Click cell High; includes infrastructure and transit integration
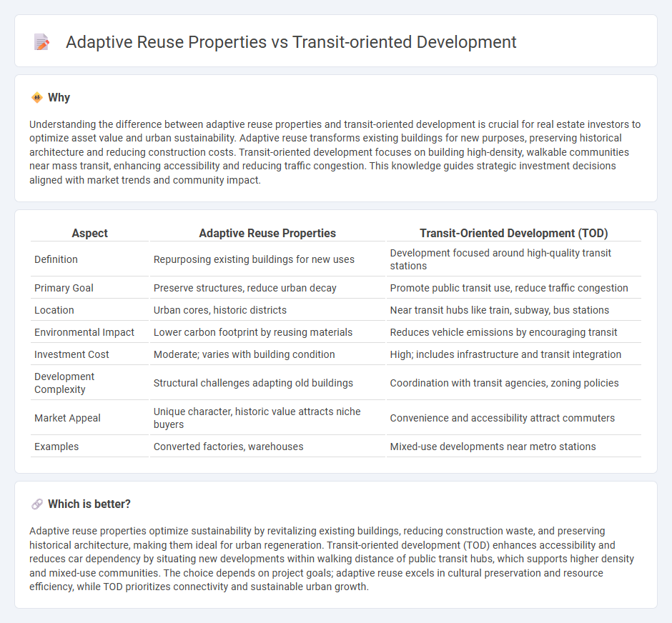 [x=513, y=354]
